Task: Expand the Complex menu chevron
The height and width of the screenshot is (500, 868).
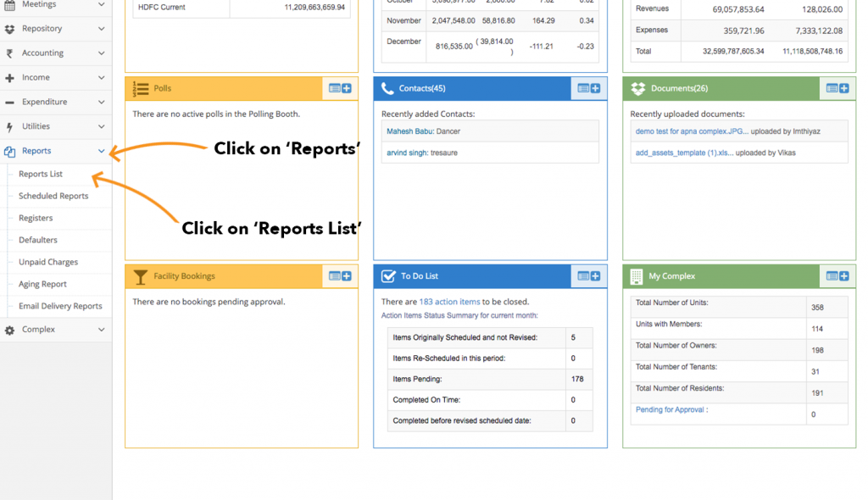Action: (x=102, y=330)
